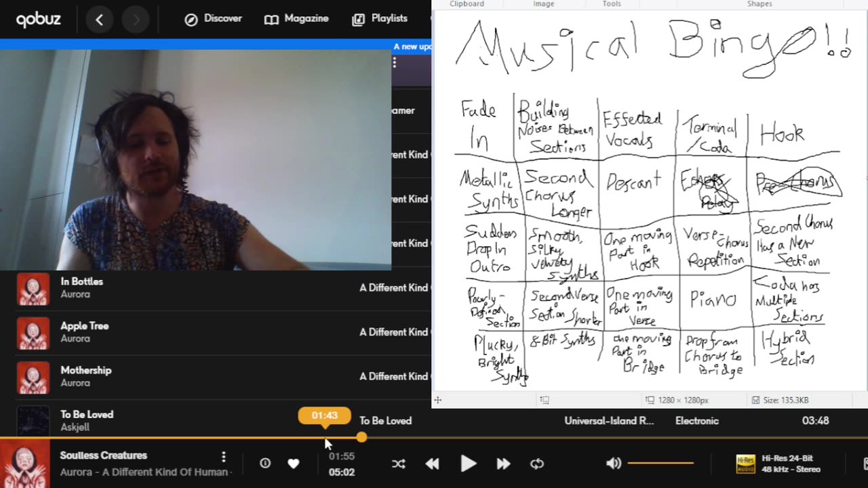Open artist Aurora under Mothership
Image resolution: width=868 pixels, height=488 pixels.
pos(75,383)
